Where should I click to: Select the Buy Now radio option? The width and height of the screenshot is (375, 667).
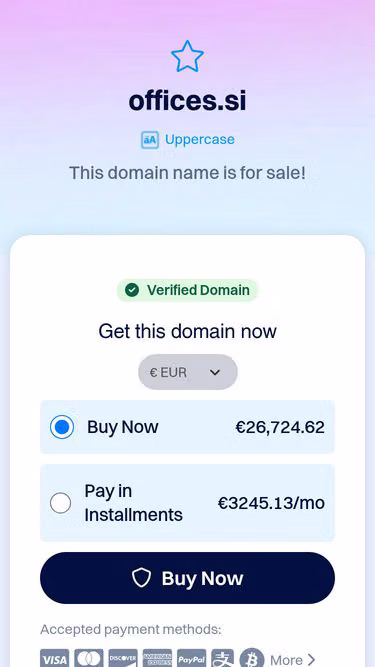click(x=62, y=427)
